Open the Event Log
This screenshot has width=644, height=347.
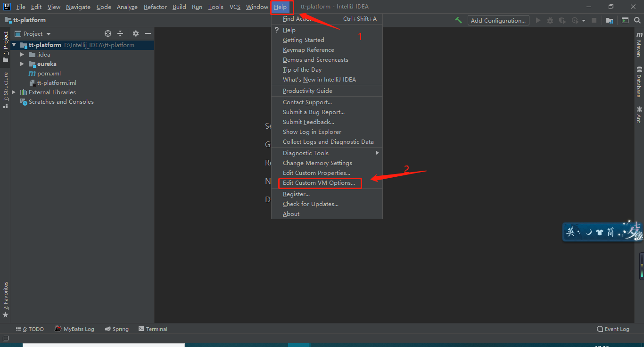[x=613, y=329]
